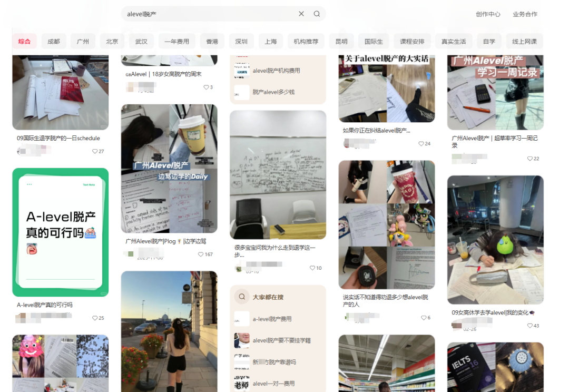The image size is (569, 392).
Task: Like the 09国际生退学脱产 schedule post heart
Action: pyautogui.click(x=95, y=151)
